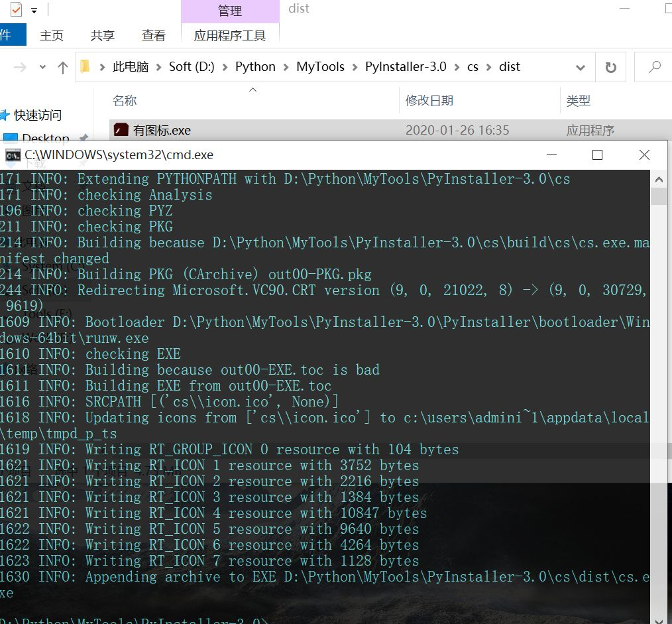Screen dimensions: 672x624
Task: Click the 'RT_GROUP_ICON 0 resource' log line
Action: (x=229, y=450)
